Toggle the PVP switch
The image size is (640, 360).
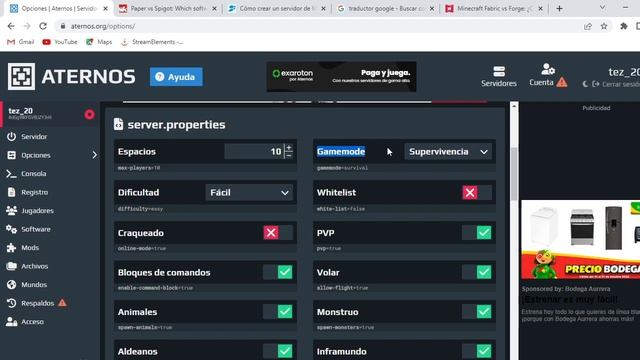point(477,233)
